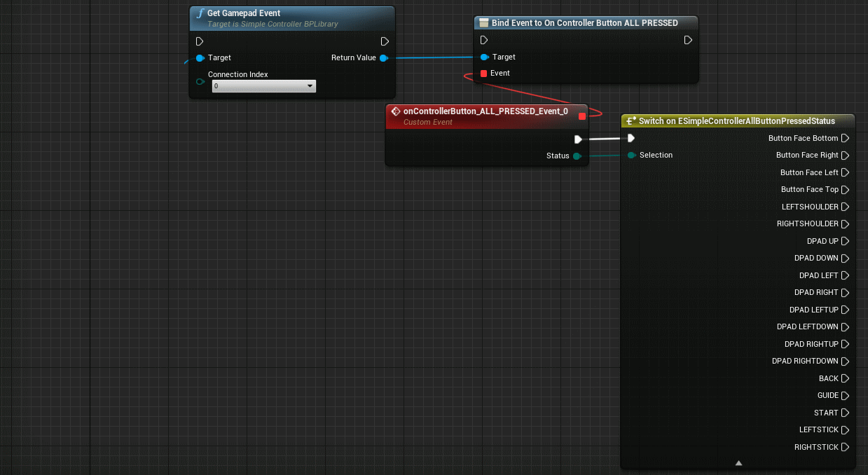Open the Connection Index dropdown
This screenshot has width=868, height=475.
point(264,86)
